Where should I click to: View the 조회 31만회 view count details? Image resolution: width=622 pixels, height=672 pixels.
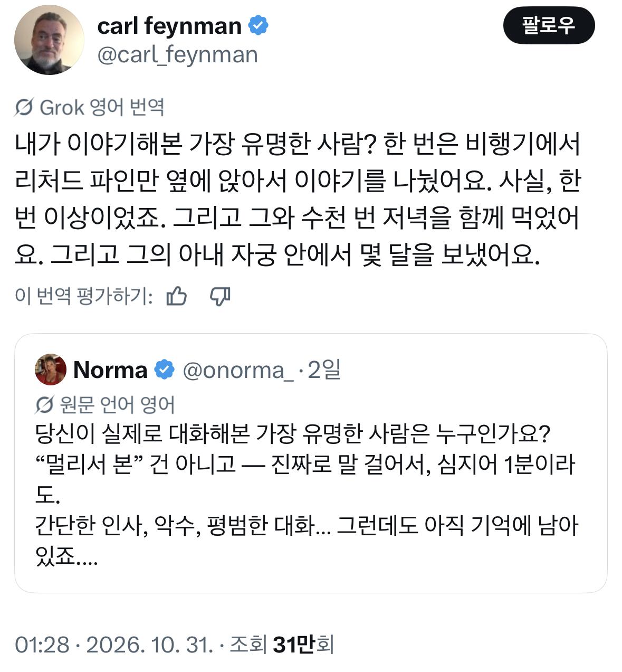282,645
